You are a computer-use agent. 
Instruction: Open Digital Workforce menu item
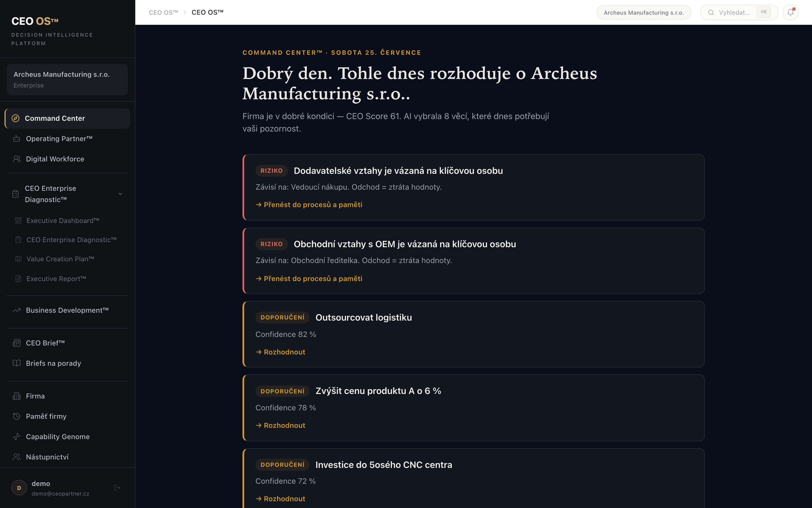tap(67, 159)
